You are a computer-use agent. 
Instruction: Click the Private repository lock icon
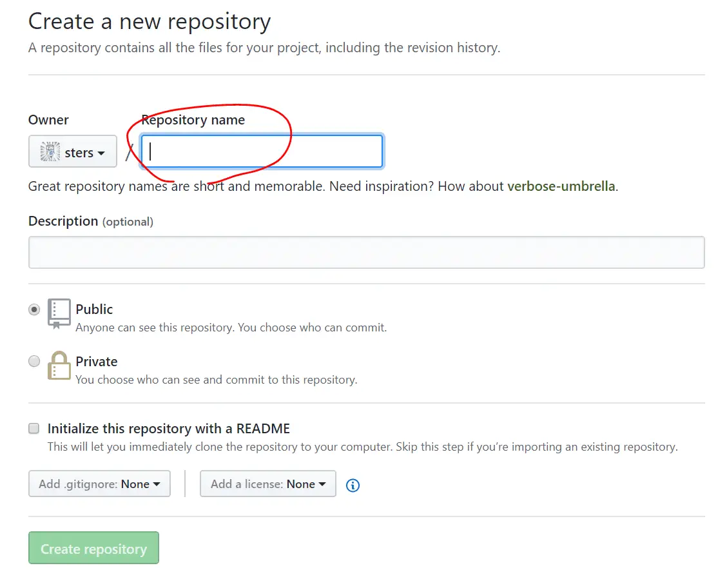click(x=59, y=366)
